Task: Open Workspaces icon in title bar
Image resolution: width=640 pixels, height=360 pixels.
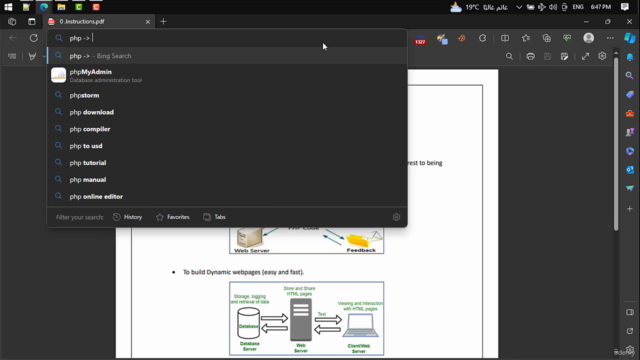Action: (12, 22)
